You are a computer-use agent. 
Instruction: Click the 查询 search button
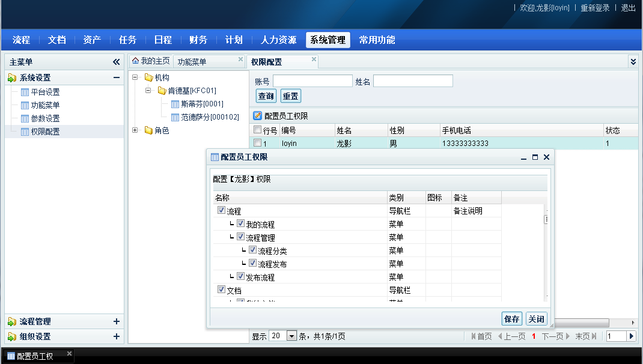[x=266, y=96]
